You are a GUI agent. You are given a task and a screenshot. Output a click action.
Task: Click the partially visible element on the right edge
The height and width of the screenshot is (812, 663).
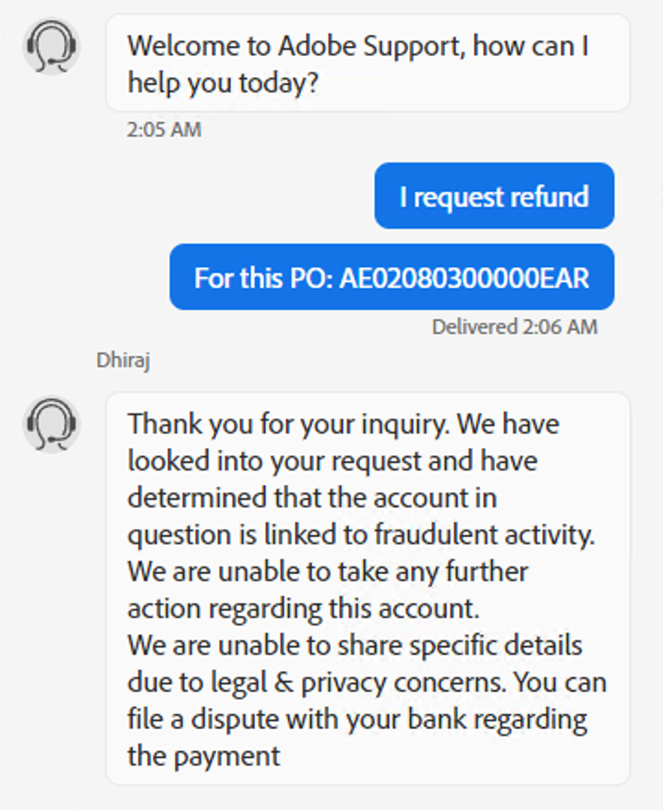tap(660, 196)
